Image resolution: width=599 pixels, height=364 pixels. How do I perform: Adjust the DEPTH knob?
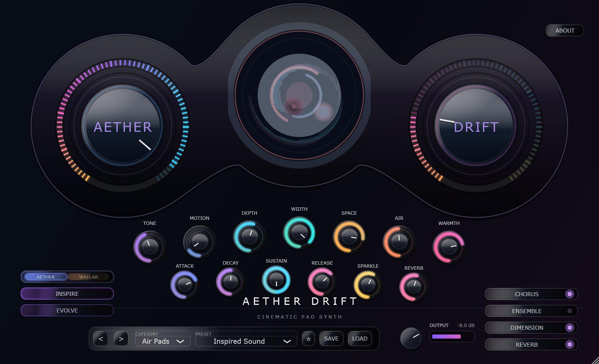click(x=249, y=236)
